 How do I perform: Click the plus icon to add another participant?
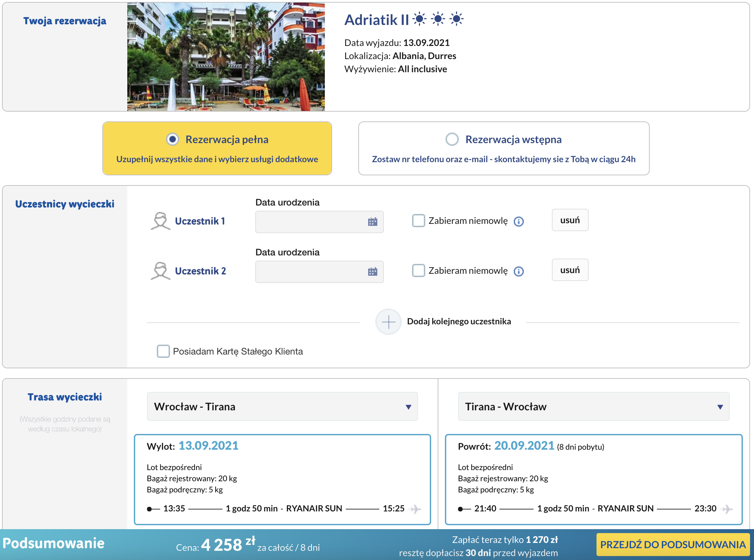point(388,321)
